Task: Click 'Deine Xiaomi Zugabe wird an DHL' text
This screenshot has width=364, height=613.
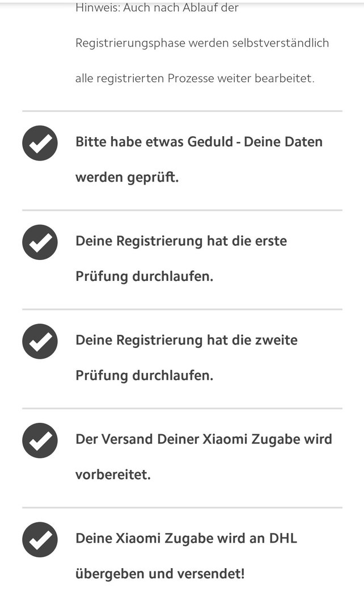Action: tap(187, 539)
